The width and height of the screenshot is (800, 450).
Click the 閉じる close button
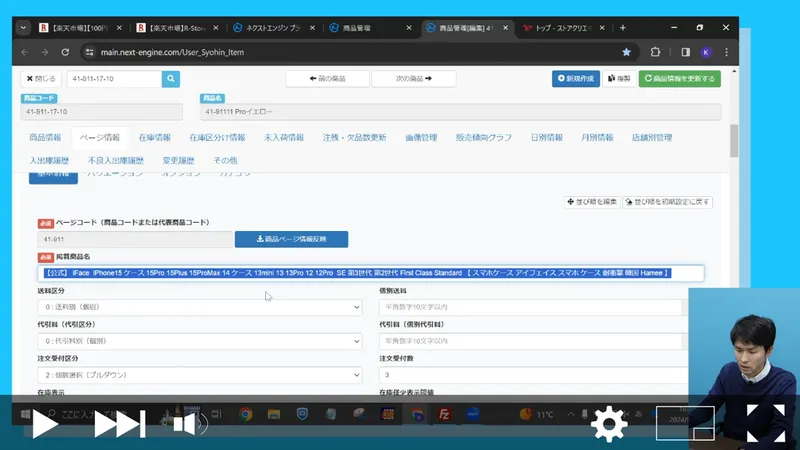[x=41, y=79]
